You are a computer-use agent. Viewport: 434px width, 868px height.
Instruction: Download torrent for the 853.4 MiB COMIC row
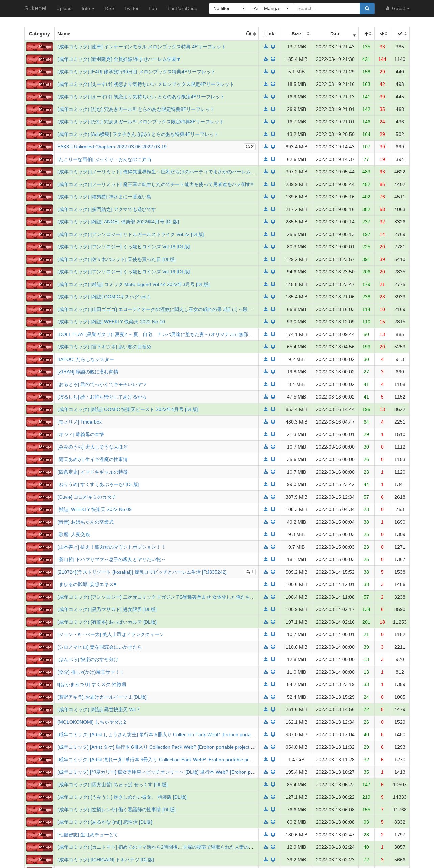point(266,409)
